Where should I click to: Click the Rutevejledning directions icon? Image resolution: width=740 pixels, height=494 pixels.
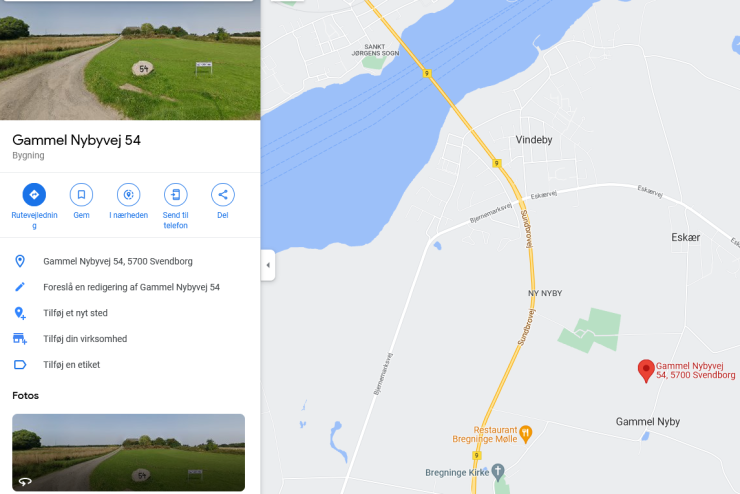click(x=34, y=194)
